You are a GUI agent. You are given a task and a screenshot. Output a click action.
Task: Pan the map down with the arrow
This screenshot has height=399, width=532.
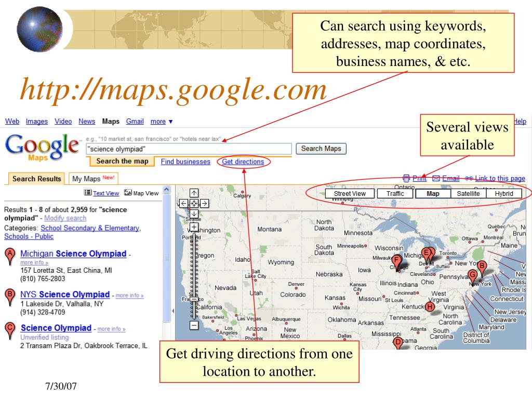point(194,214)
